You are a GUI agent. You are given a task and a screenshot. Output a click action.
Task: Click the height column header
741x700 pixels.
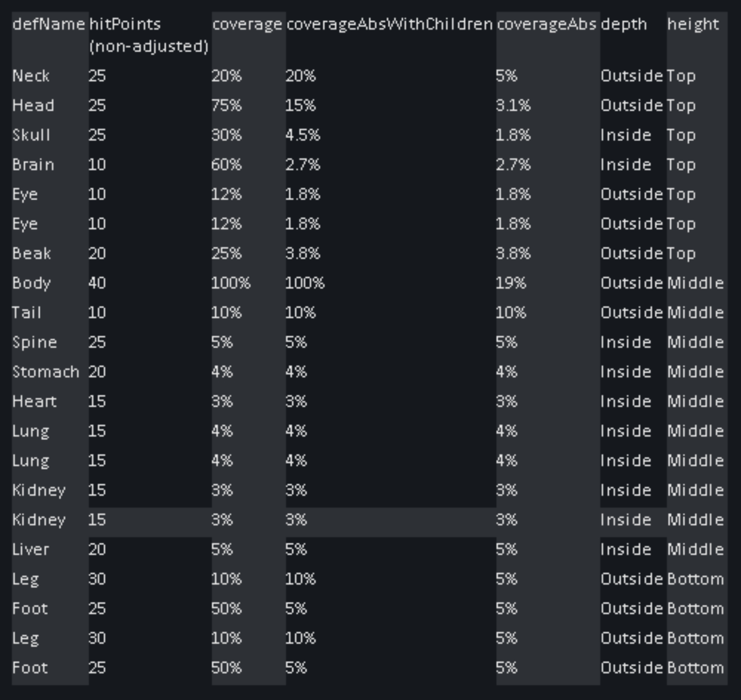point(693,25)
